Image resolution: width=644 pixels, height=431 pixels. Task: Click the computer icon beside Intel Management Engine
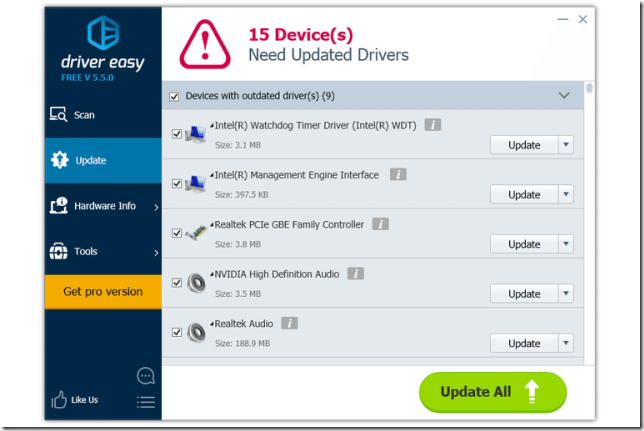[x=196, y=184]
